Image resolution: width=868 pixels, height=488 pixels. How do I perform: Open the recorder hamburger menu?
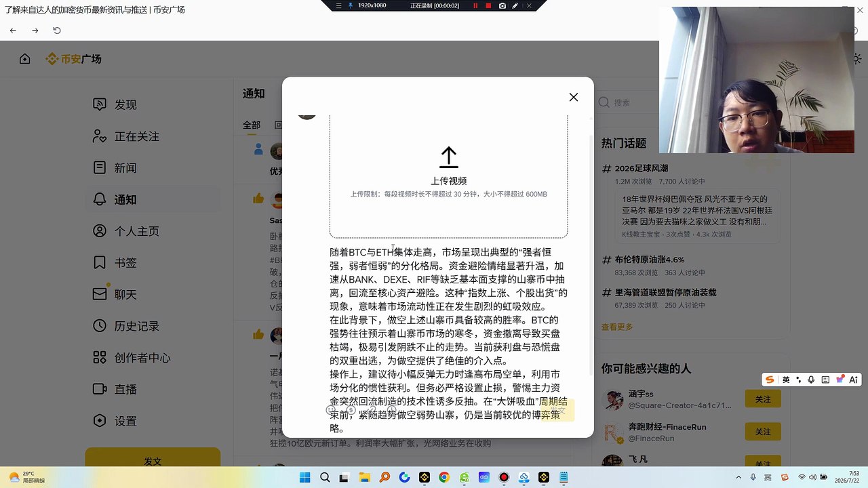click(339, 5)
